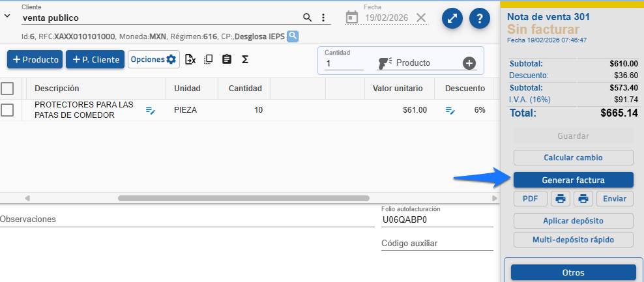Click the Descuento column header

[464, 89]
